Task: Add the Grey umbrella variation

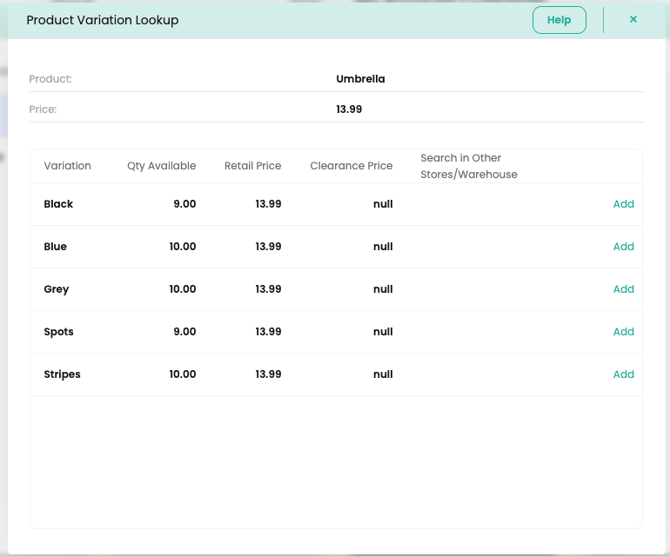Action: [x=623, y=289]
